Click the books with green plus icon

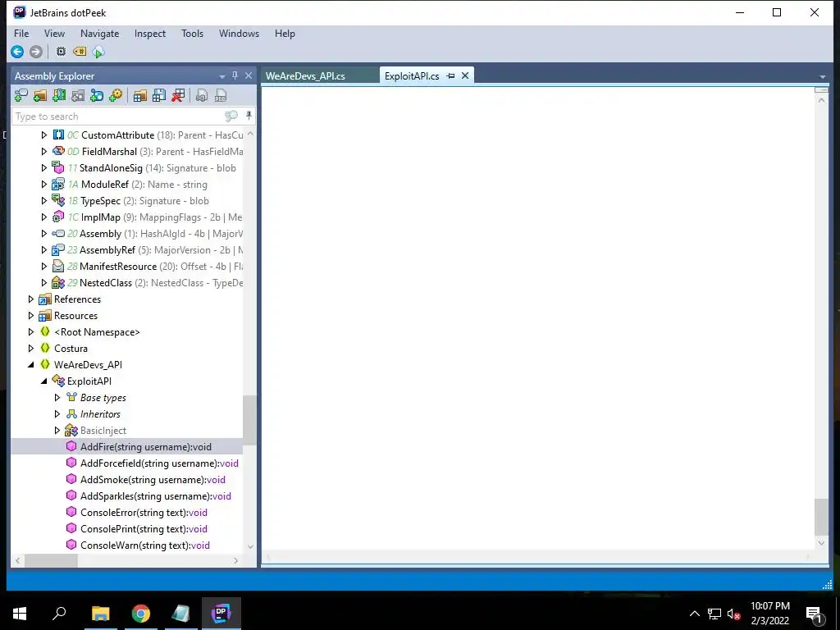pos(59,96)
